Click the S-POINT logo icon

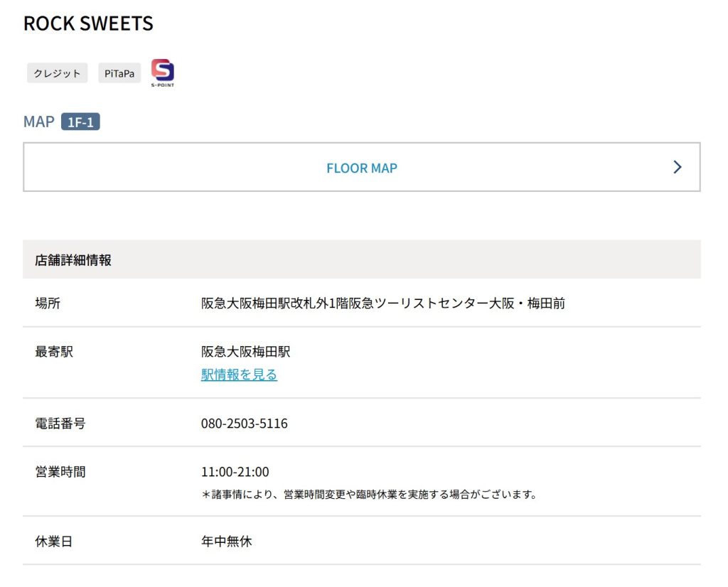click(x=163, y=72)
